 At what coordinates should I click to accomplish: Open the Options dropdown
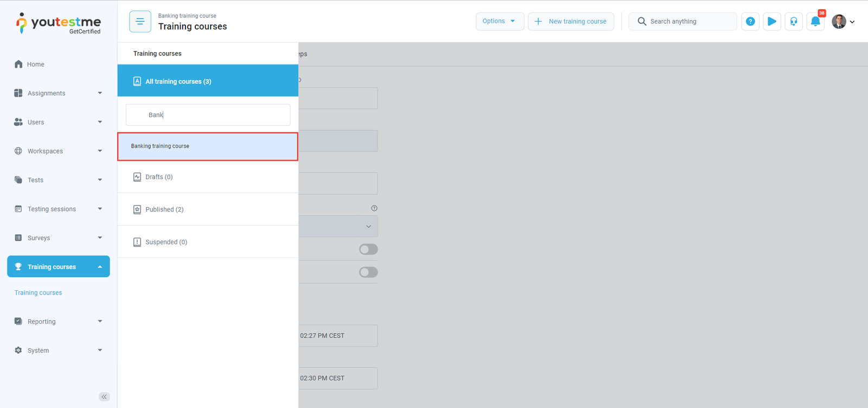(x=500, y=21)
